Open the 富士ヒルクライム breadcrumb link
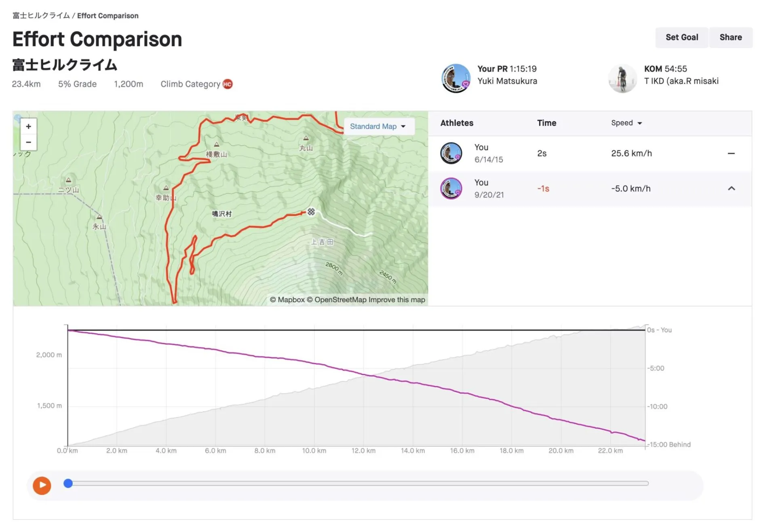This screenshot has height=532, width=776. [41, 16]
